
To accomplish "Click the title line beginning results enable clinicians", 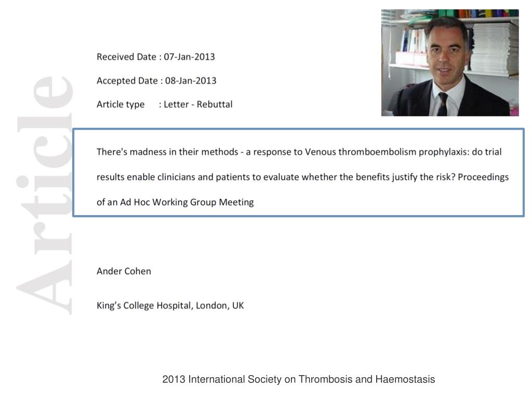I will 303,177.
